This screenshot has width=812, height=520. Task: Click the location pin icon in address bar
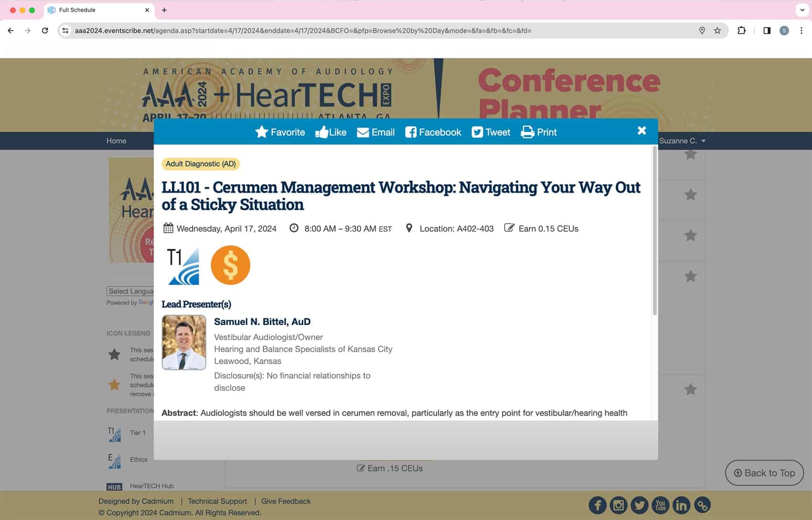(702, 31)
